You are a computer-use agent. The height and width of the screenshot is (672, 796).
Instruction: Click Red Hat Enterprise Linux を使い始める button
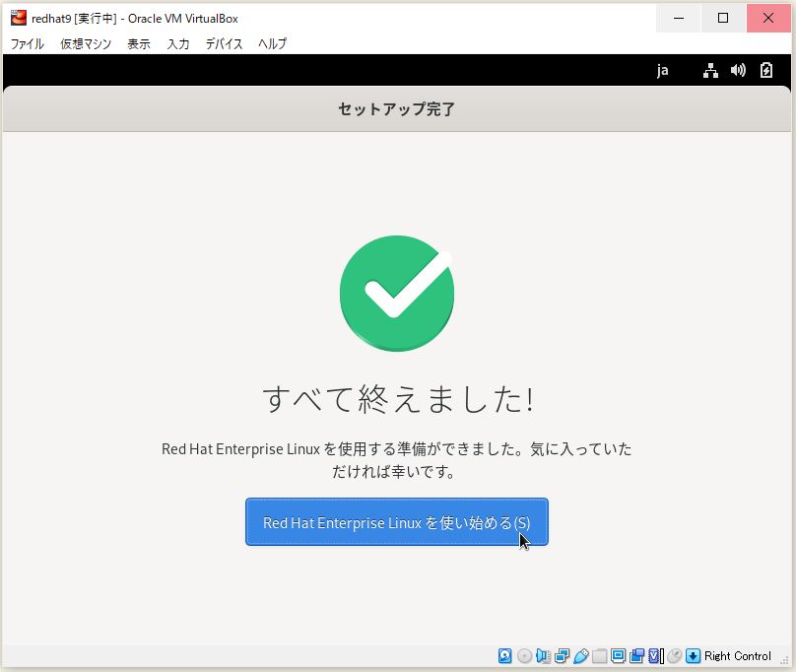tap(396, 521)
